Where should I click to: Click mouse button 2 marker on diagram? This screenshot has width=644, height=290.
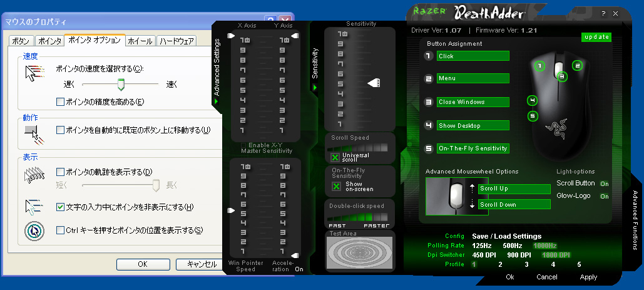click(x=577, y=65)
